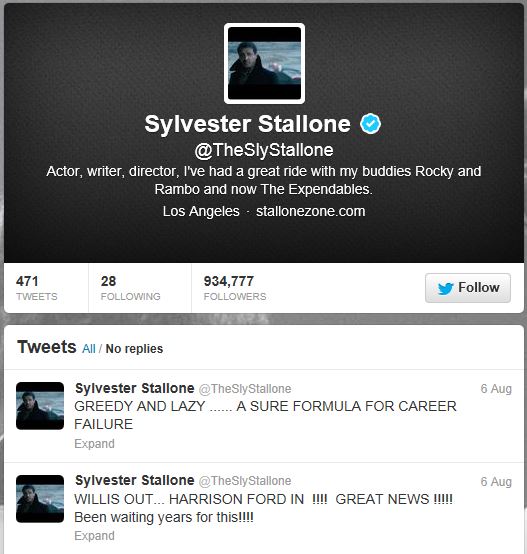The width and height of the screenshot is (527, 554).
Task: Click the blue verified badge icon
Action: [x=370, y=124]
